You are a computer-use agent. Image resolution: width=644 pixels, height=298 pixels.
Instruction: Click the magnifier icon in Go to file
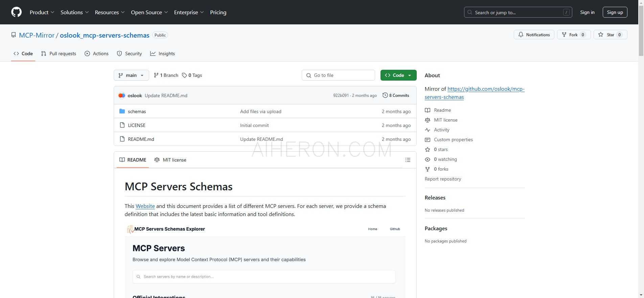coord(308,75)
